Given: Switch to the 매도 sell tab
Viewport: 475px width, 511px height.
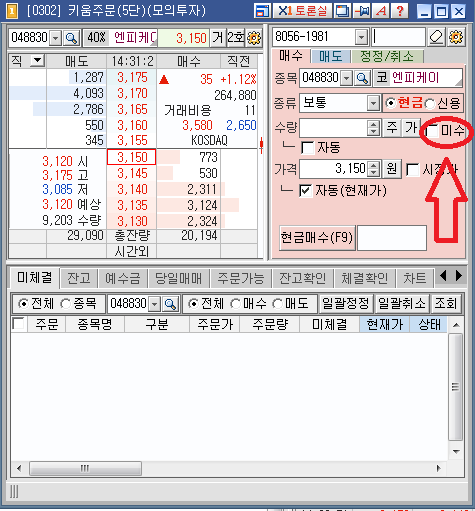Looking at the screenshot, I should (331, 56).
